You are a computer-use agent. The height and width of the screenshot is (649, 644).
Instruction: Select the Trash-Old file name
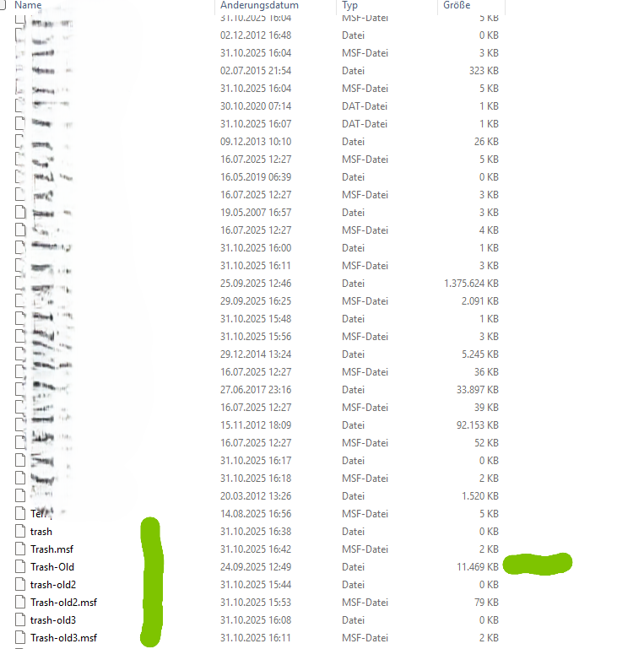click(52, 566)
